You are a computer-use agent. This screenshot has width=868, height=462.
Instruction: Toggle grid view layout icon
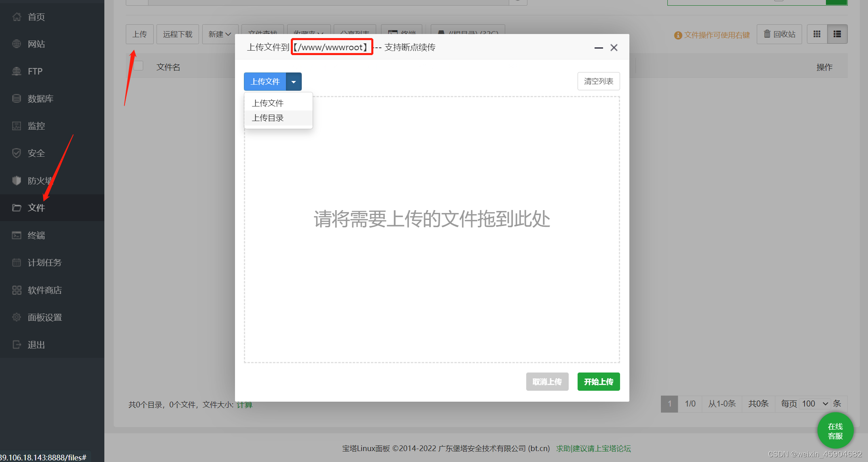click(x=817, y=34)
